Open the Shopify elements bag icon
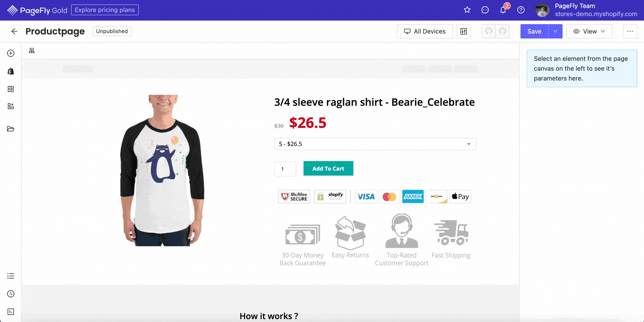Screen dimensions: 644x322 11,71
